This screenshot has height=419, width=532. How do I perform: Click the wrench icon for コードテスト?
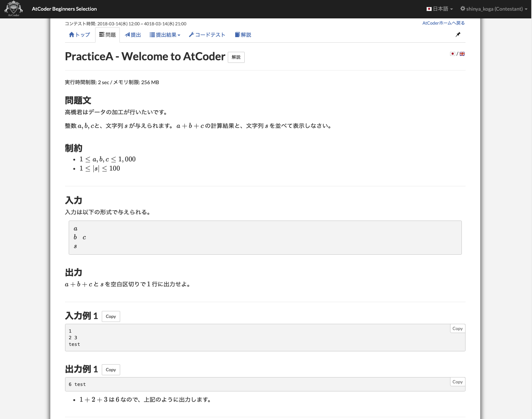click(x=191, y=34)
